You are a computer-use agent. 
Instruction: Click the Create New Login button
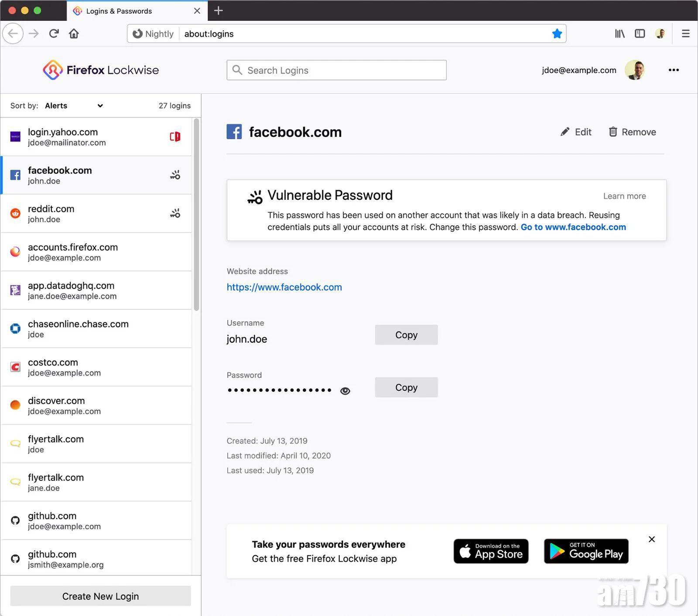click(x=100, y=596)
